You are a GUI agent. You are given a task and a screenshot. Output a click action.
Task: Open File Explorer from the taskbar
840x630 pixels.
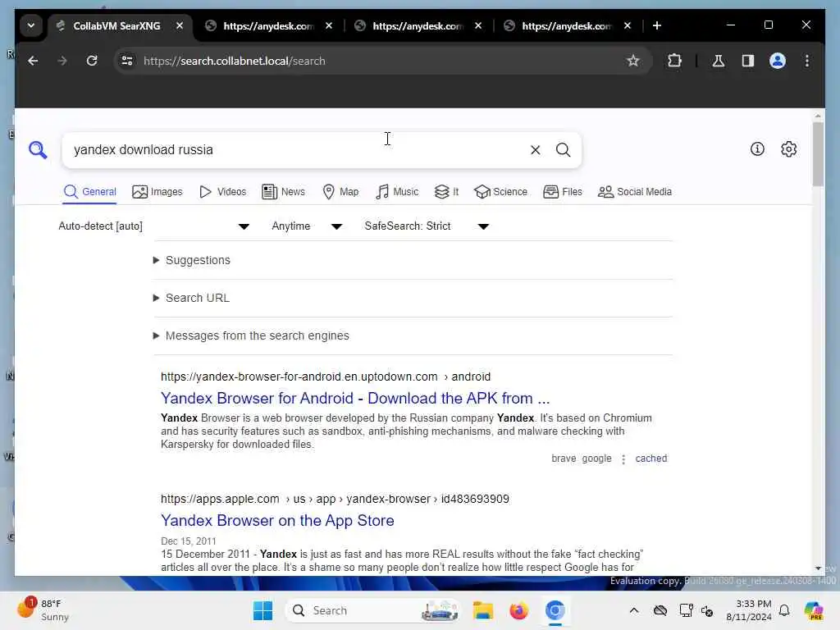482,610
